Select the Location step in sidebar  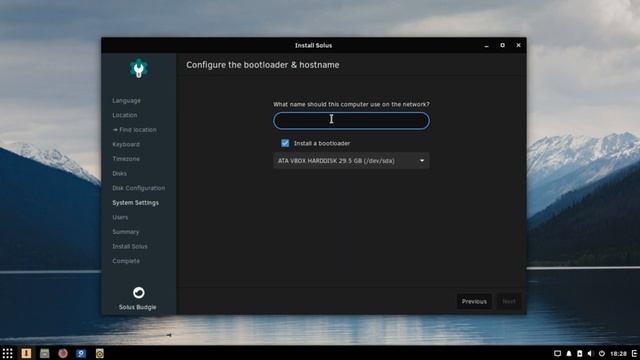click(125, 115)
